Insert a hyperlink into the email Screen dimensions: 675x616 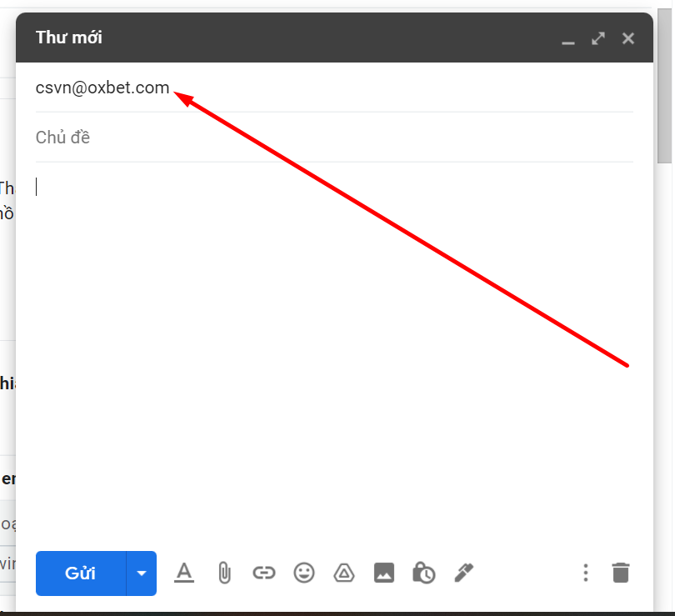point(264,573)
